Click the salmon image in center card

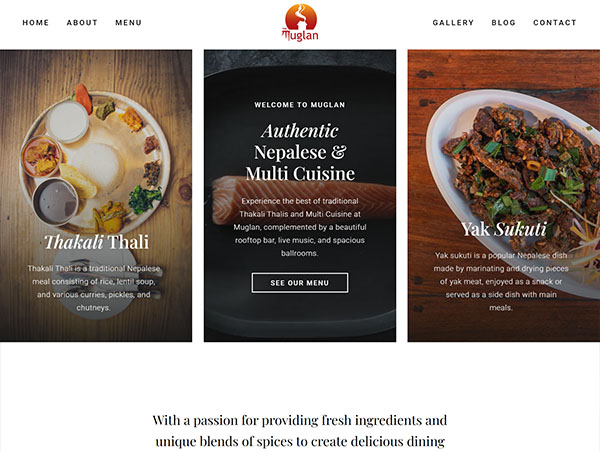pyautogui.click(x=303, y=202)
